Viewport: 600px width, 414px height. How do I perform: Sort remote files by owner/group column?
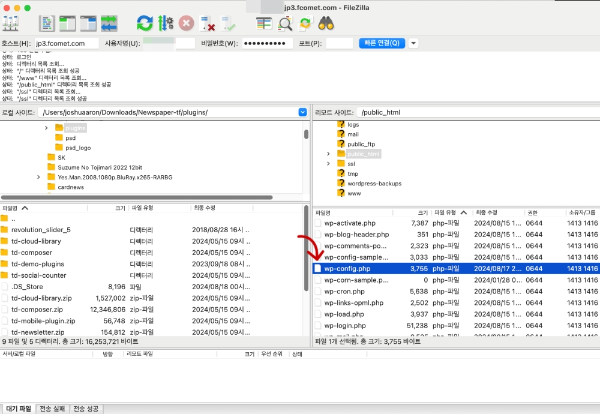[582, 213]
